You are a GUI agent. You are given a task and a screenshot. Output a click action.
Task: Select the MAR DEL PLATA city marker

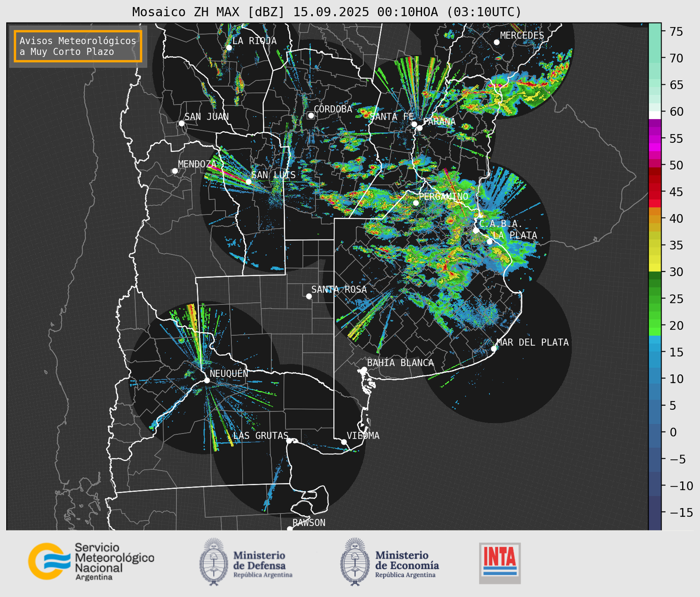(494, 349)
